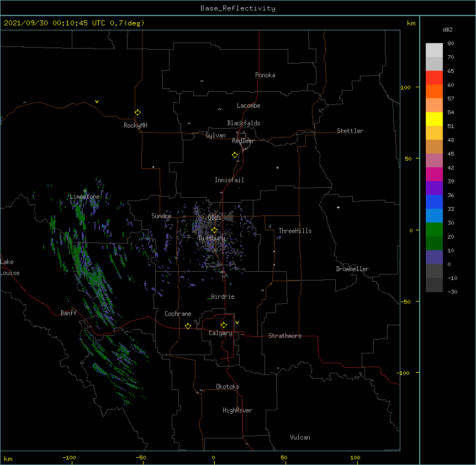Click the Innisfail label
The image size is (476, 465).
229,180
